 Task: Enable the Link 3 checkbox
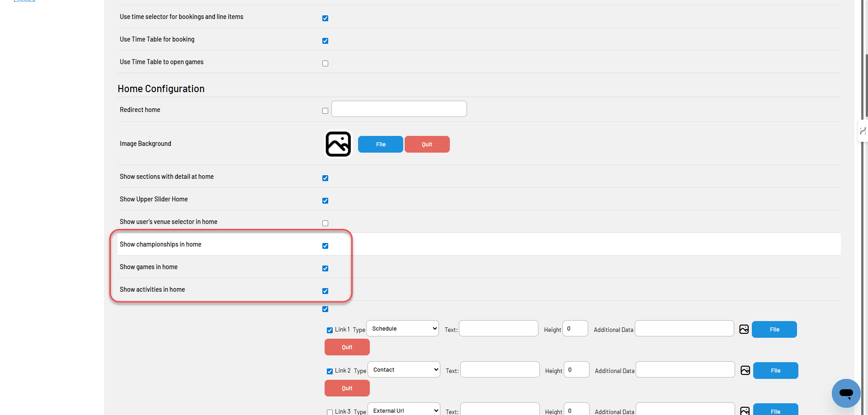tap(330, 412)
